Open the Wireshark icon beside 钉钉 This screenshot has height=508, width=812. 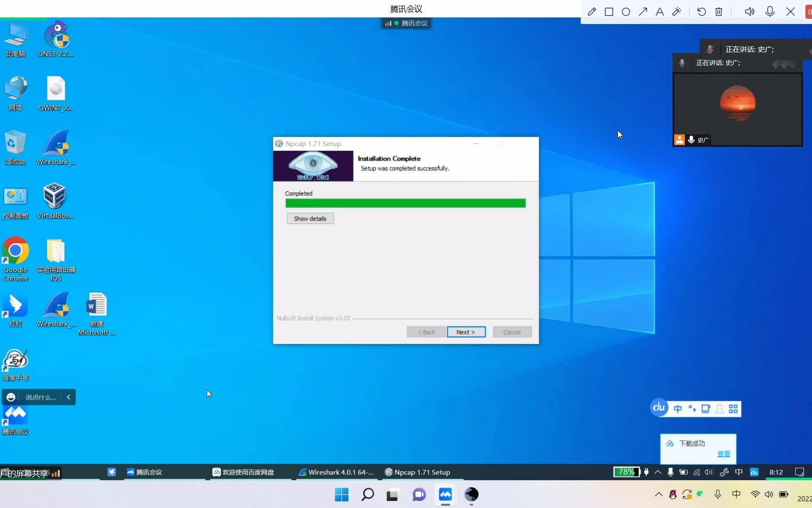(x=56, y=310)
